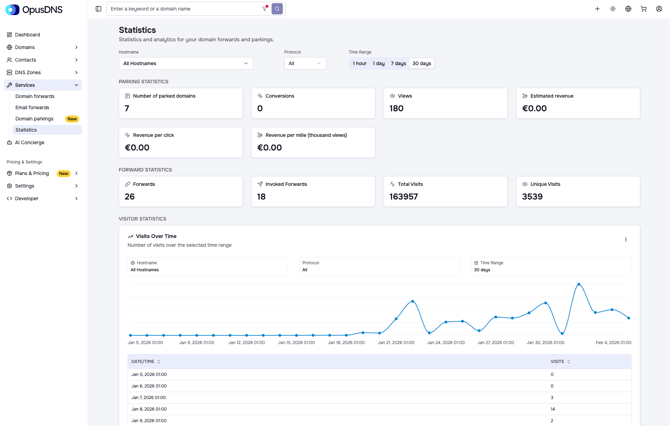Toggle the light/dark theme sun icon
670x426 pixels.
[613, 9]
